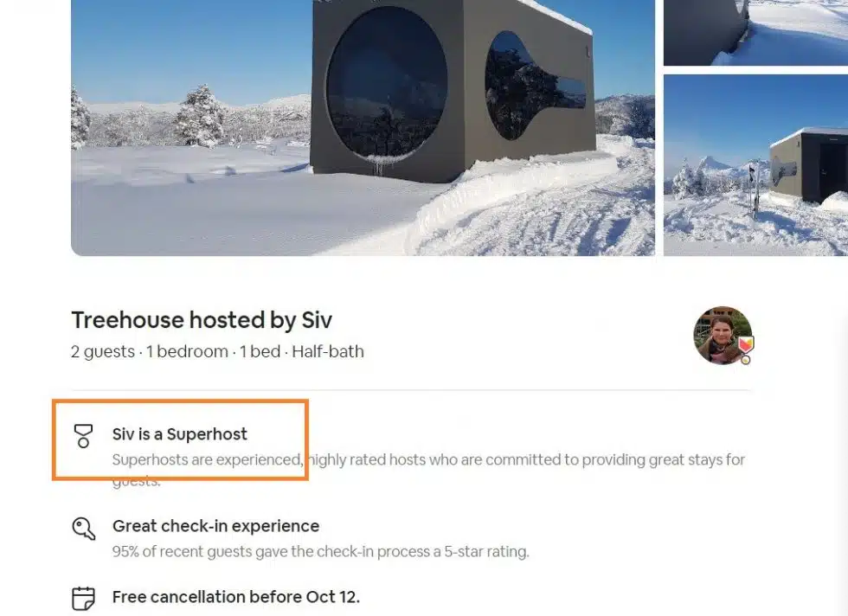Click 'Free cancellation before Oct 12.' text

[235, 597]
